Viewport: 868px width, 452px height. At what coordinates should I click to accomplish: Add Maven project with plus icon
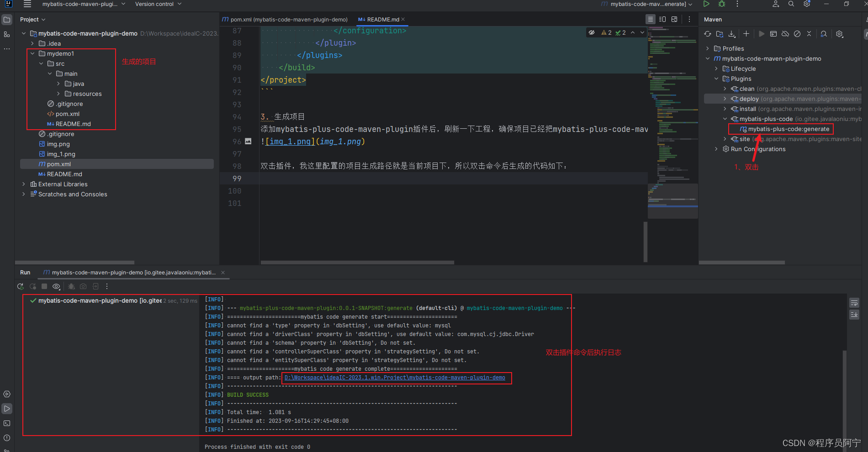click(746, 34)
